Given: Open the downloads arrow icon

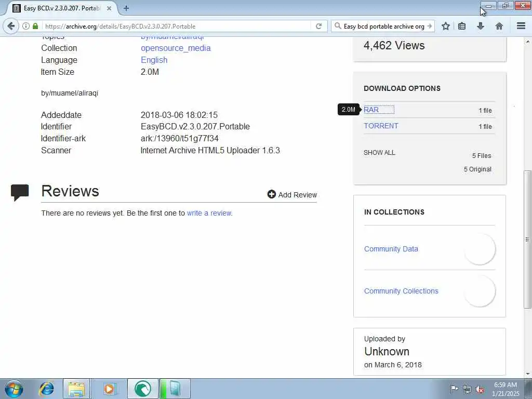Looking at the screenshot, I should tap(481, 26).
